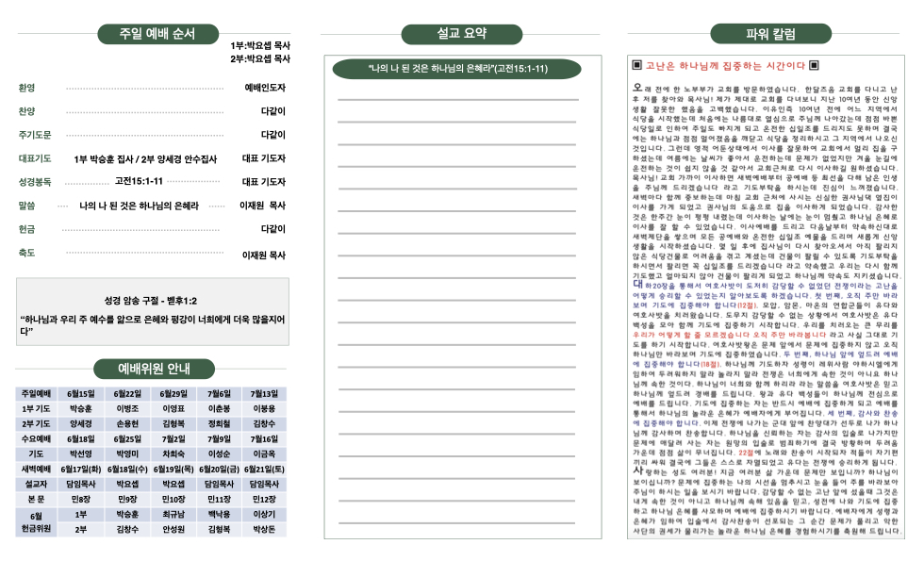Click the red square before the column title
The height and width of the screenshot is (561, 924).
[x=636, y=66]
